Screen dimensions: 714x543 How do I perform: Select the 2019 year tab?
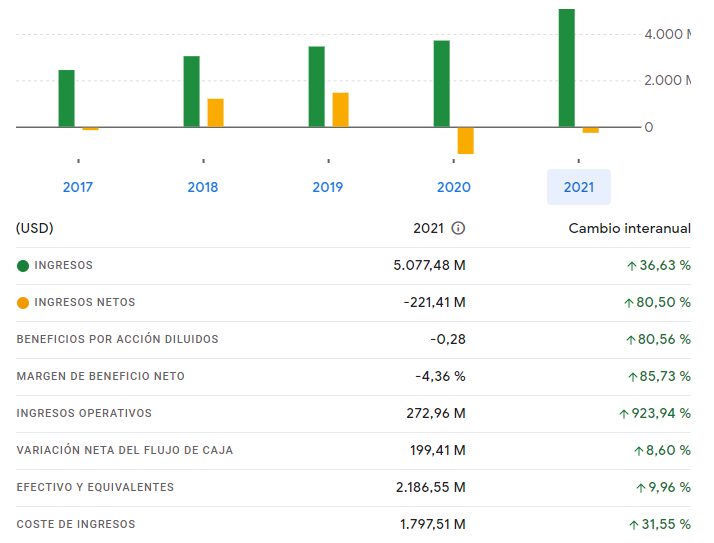pos(328,187)
